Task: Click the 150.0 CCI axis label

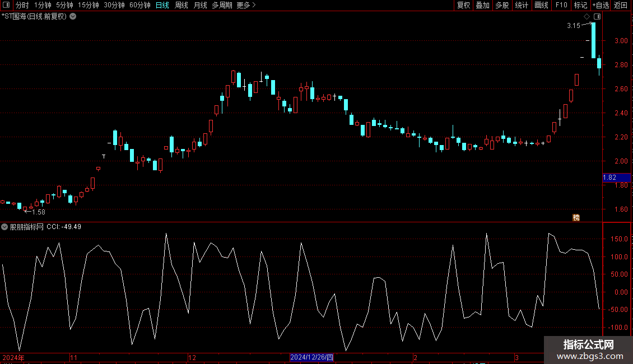Action: click(619, 239)
